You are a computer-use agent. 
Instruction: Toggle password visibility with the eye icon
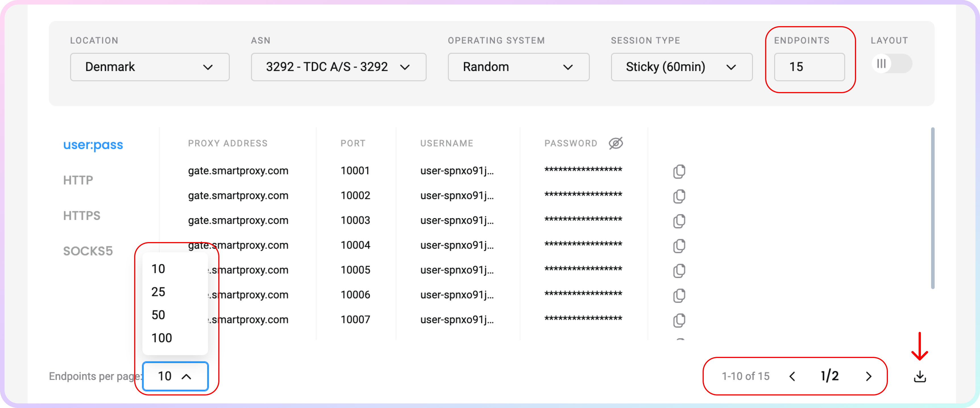[x=616, y=143]
